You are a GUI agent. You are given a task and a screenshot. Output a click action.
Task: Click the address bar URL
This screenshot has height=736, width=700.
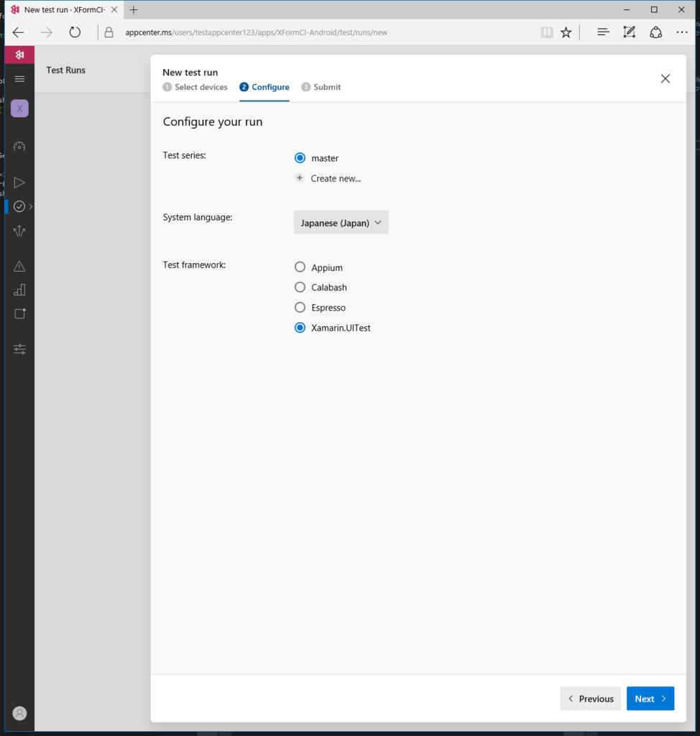coord(257,32)
